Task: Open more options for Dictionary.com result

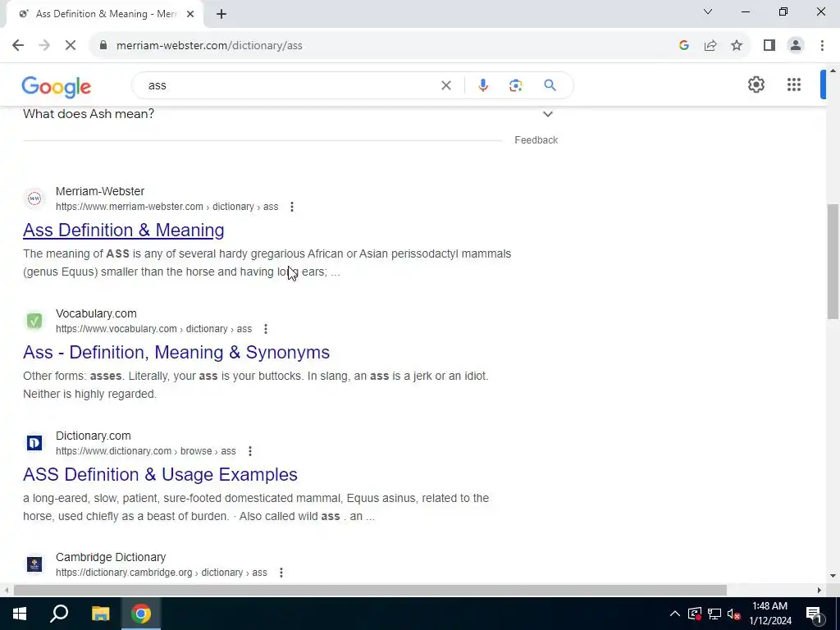Action: (x=249, y=451)
